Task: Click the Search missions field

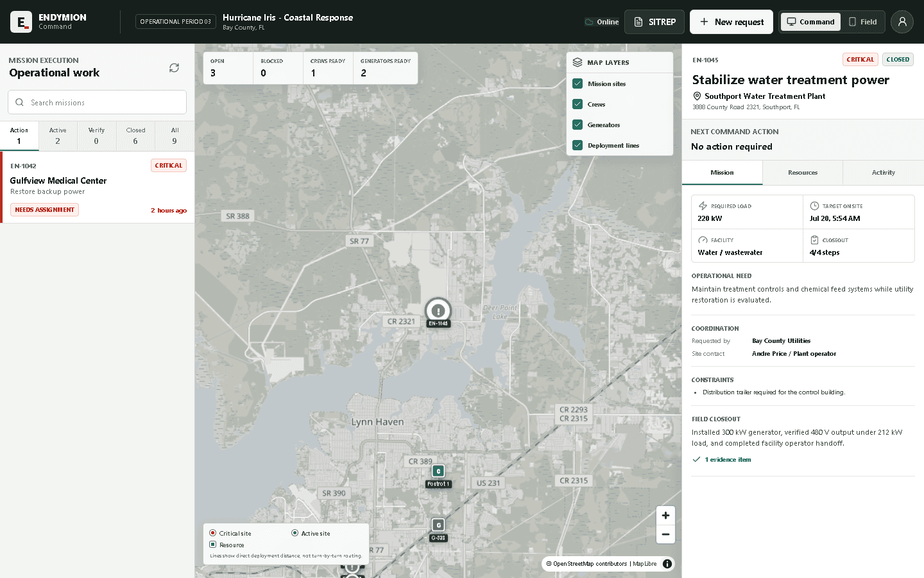Action: (97, 102)
